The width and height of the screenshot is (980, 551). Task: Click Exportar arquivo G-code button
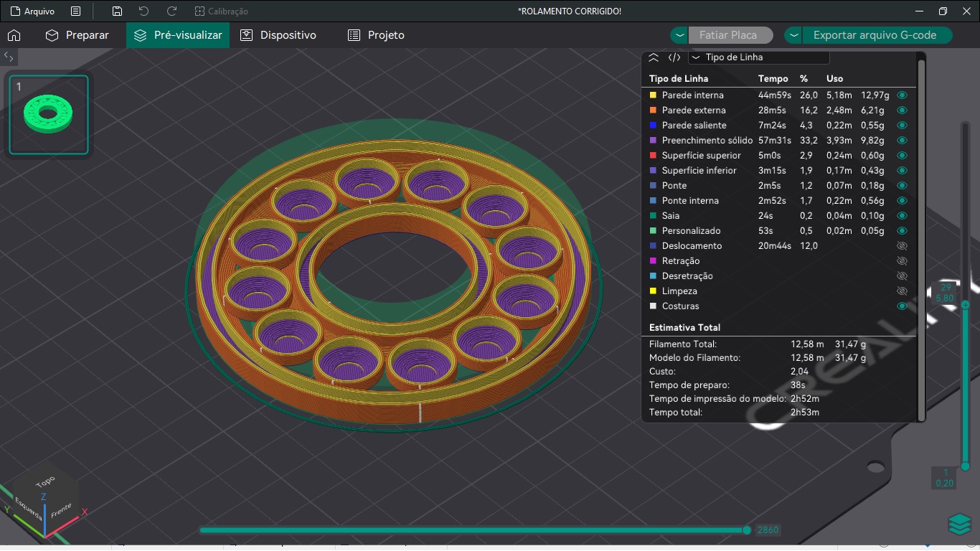[877, 35]
